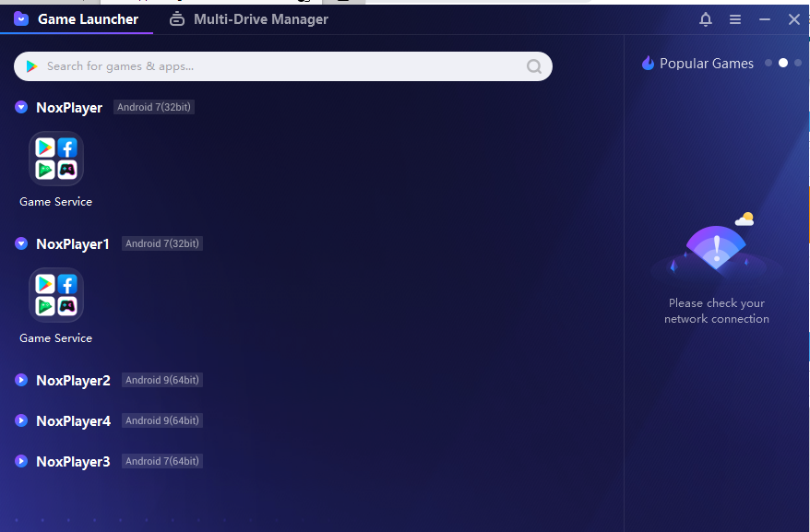Select the second Popular Games page dot
This screenshot has height=532, width=810.
(783, 63)
